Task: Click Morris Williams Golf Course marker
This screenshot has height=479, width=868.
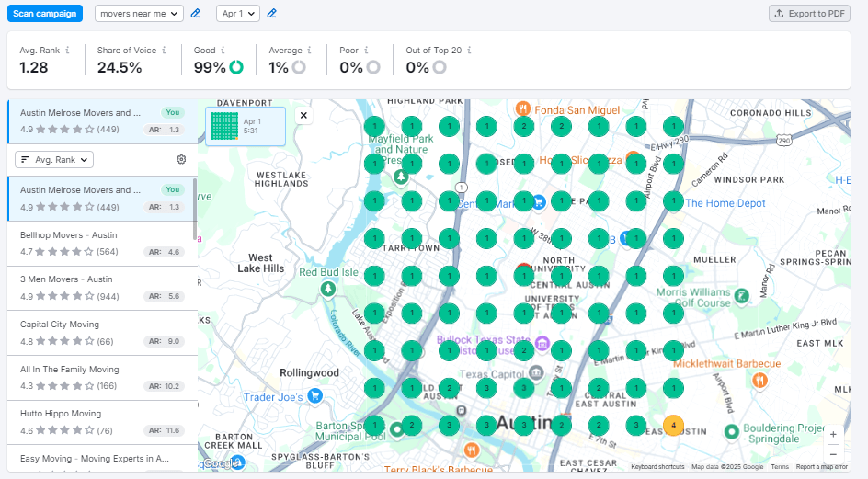Action: click(x=742, y=296)
